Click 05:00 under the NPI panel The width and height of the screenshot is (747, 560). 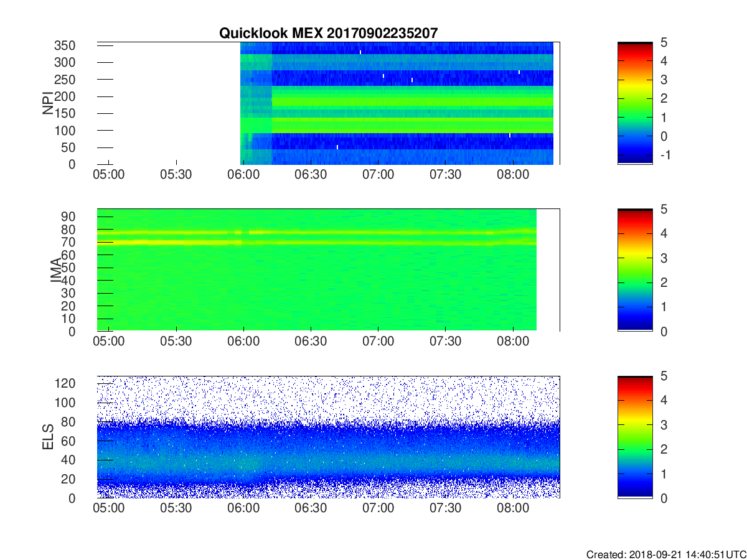point(109,175)
